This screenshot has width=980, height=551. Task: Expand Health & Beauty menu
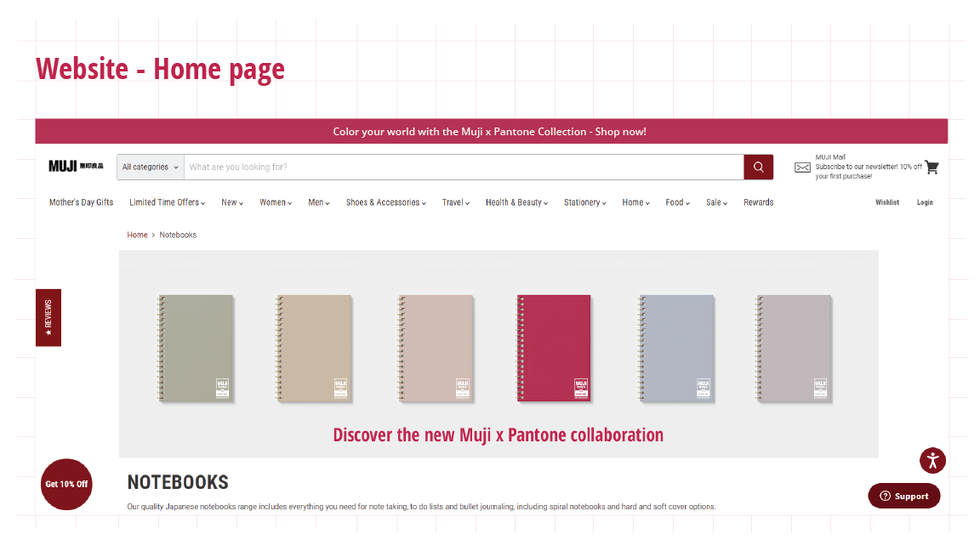pos(516,202)
